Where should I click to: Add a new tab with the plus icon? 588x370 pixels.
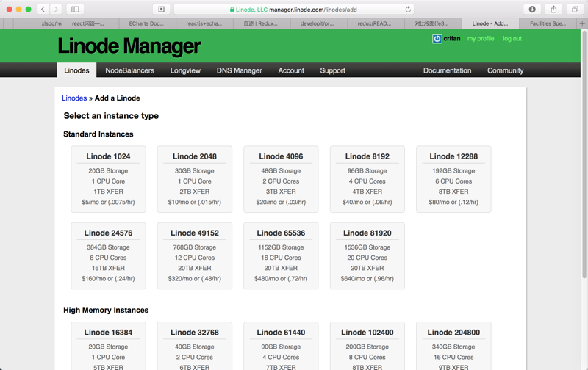pos(582,23)
